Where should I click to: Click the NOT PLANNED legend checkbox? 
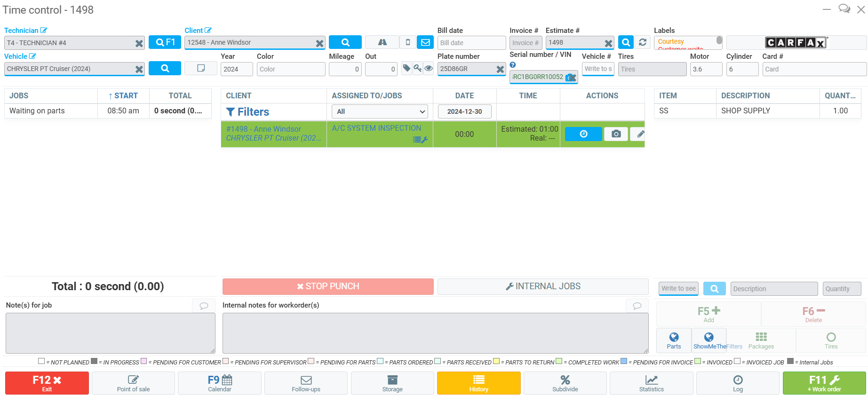point(41,361)
